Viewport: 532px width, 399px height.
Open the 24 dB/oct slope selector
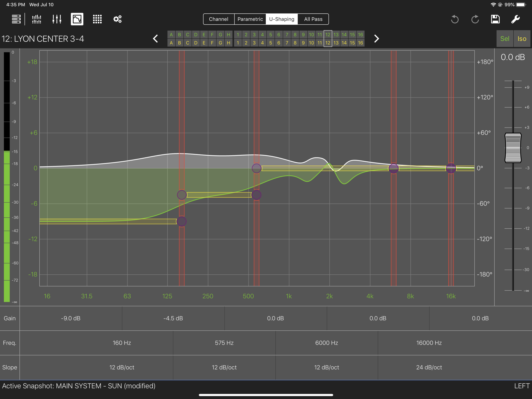(429, 367)
